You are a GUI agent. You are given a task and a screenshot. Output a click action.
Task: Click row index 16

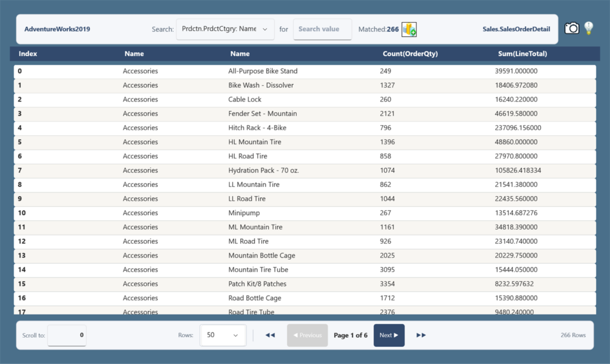coord(22,298)
